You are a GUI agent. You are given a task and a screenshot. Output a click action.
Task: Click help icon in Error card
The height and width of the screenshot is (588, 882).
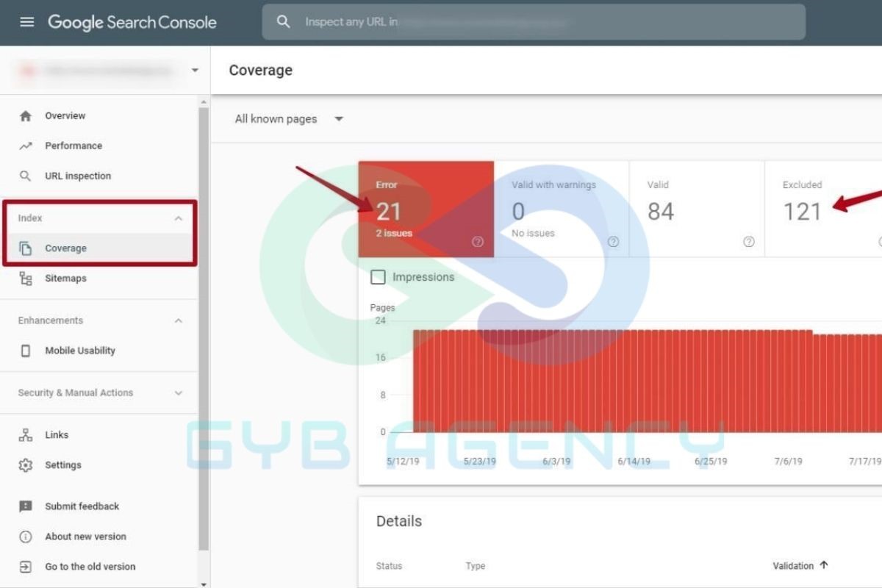coord(478,242)
